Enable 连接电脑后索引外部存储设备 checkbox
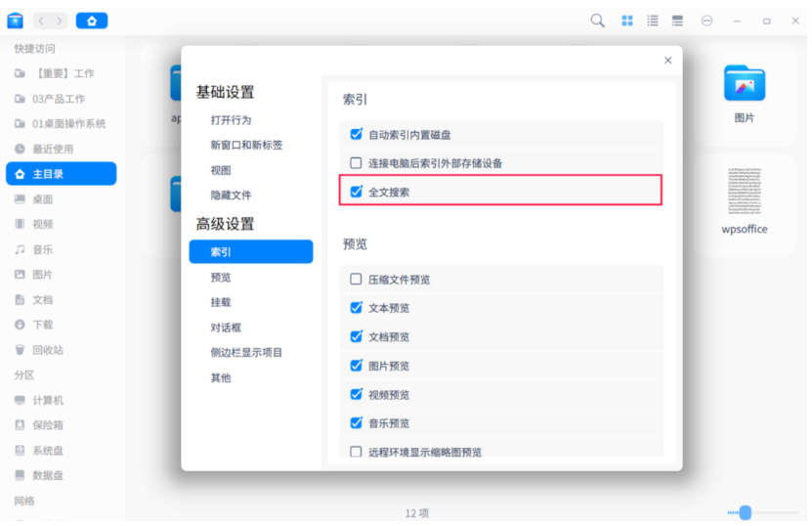Screen dimensions: 812x526 (356, 163)
